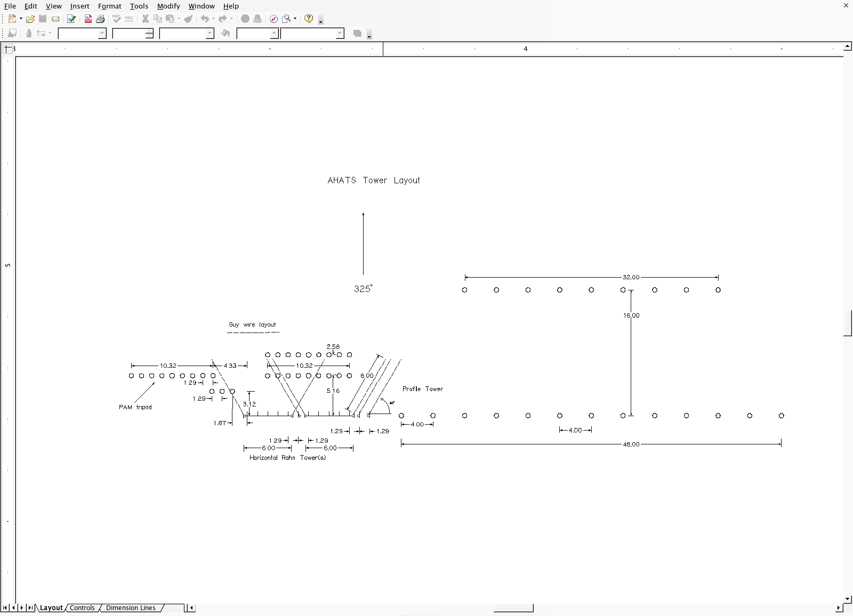Click the Print printer icon
The height and width of the screenshot is (616, 853).
(100, 19)
